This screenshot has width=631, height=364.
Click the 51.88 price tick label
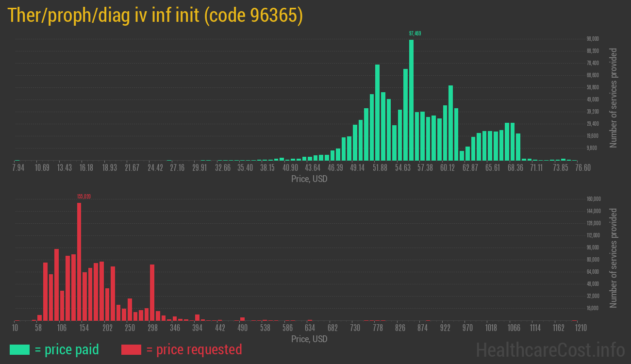(380, 168)
